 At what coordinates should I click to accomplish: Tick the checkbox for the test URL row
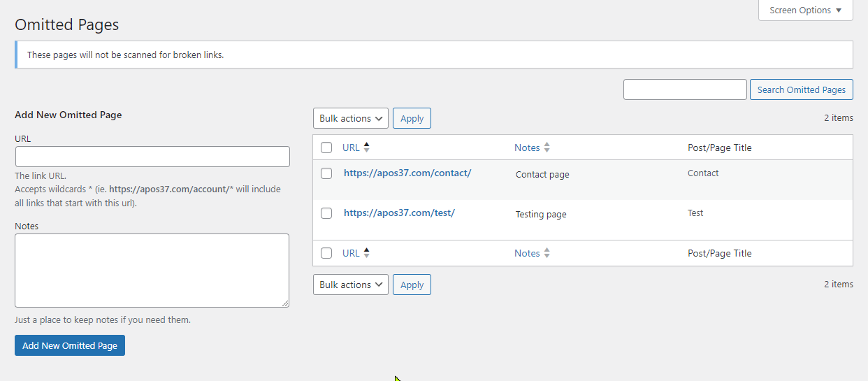(x=326, y=213)
